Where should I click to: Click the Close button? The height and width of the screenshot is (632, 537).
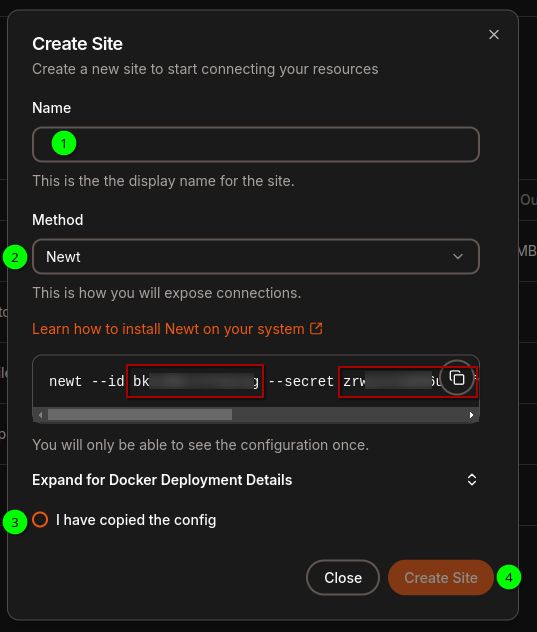(343, 578)
